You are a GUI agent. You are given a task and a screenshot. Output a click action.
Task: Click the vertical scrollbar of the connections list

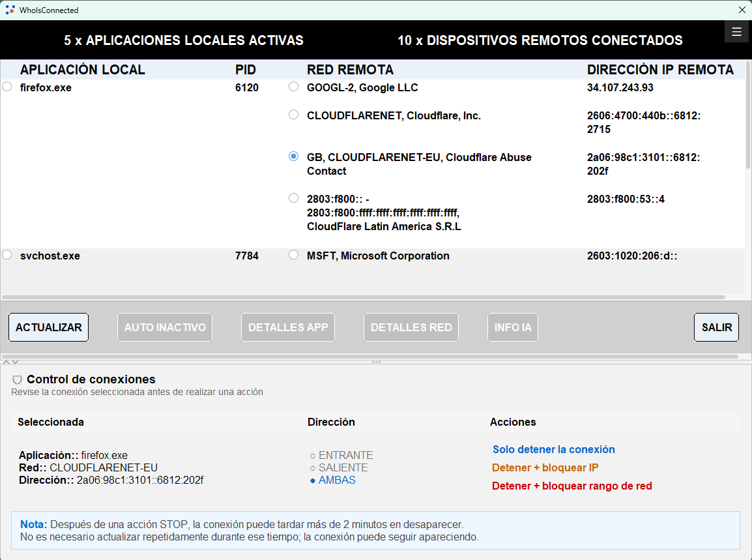click(x=748, y=115)
